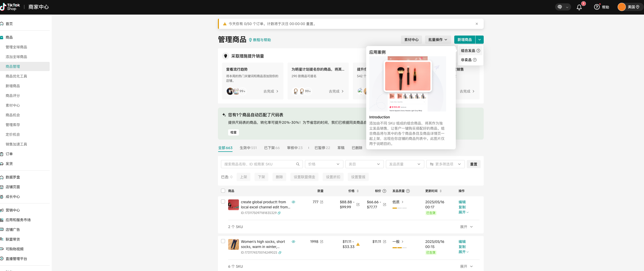The image size is (644, 271).
Task: Click the help icon beside 发品质量 column
Action: (408, 191)
